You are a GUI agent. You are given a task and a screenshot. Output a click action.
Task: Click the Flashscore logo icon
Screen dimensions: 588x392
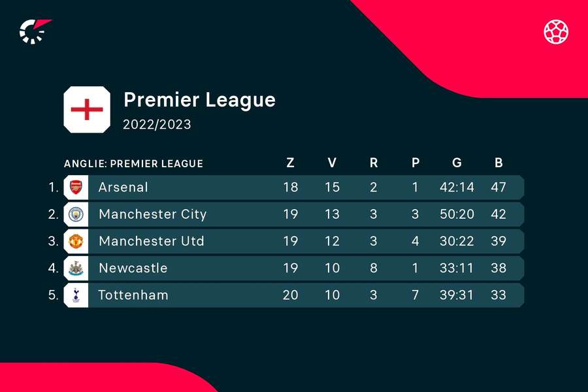(x=35, y=31)
